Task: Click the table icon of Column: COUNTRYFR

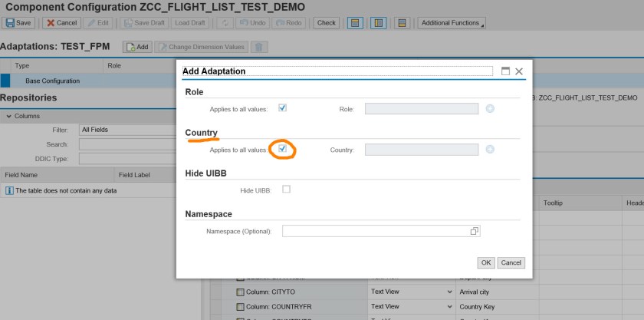Action: click(x=240, y=307)
